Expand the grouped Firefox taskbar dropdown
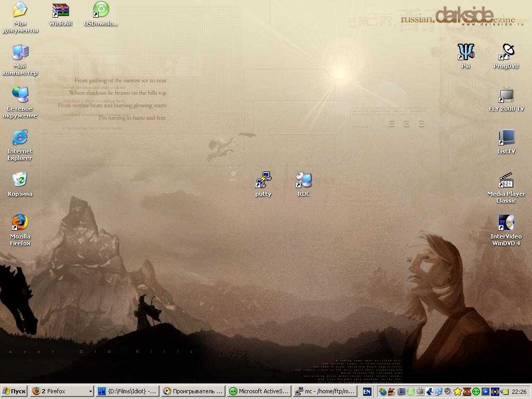Image resolution: width=532 pixels, height=399 pixels. 90,391
